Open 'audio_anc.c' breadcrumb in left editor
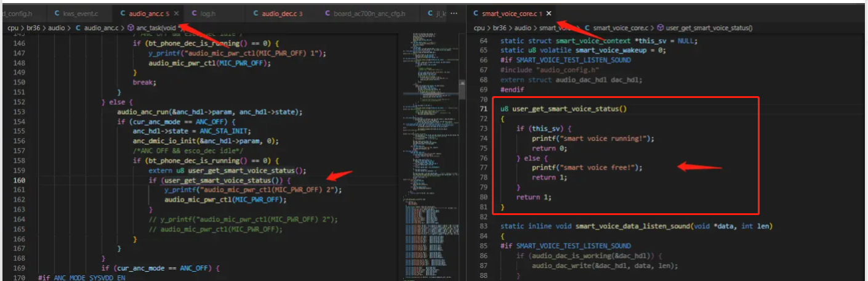868x281 pixels. point(101,28)
